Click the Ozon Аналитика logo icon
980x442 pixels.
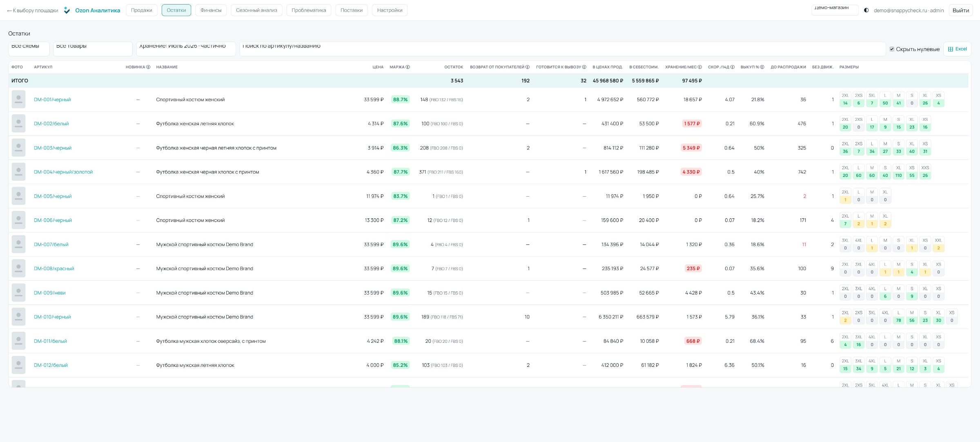pos(67,10)
